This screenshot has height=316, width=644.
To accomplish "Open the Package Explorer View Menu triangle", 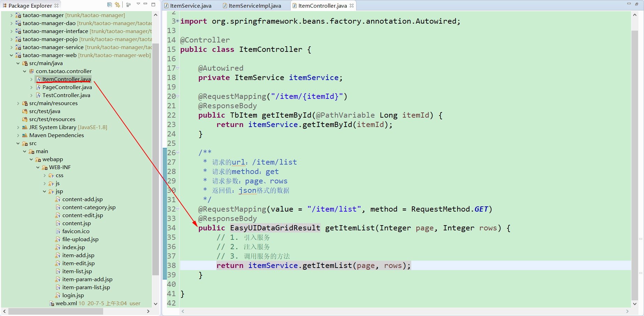I will pos(138,4).
